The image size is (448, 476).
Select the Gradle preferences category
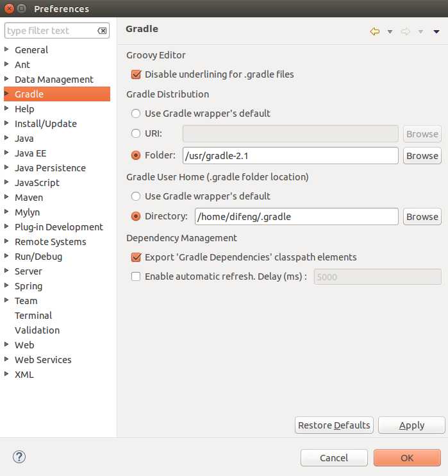57,94
